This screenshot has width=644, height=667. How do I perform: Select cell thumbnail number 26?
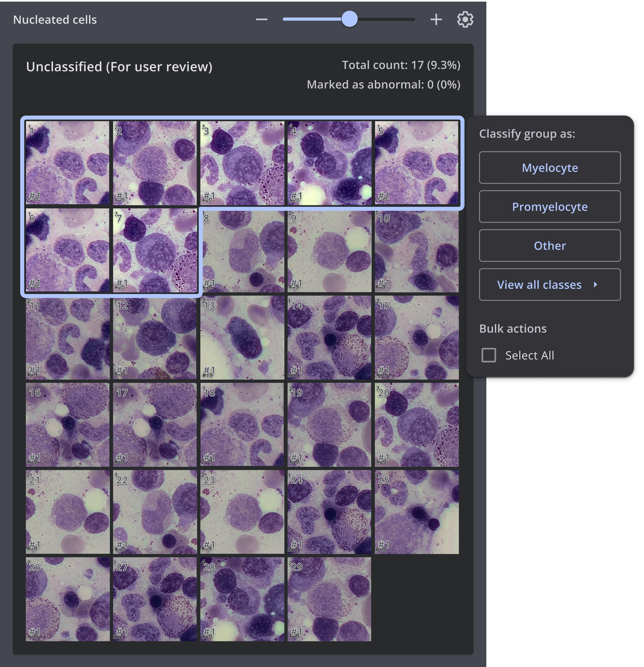68,599
